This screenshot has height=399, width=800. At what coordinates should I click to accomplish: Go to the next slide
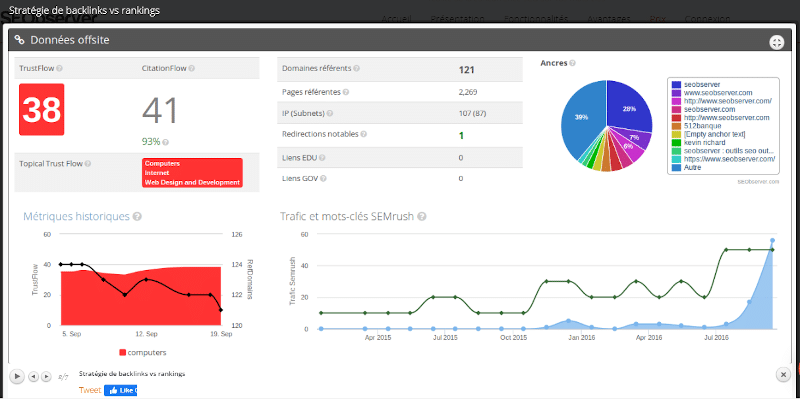tap(46, 377)
